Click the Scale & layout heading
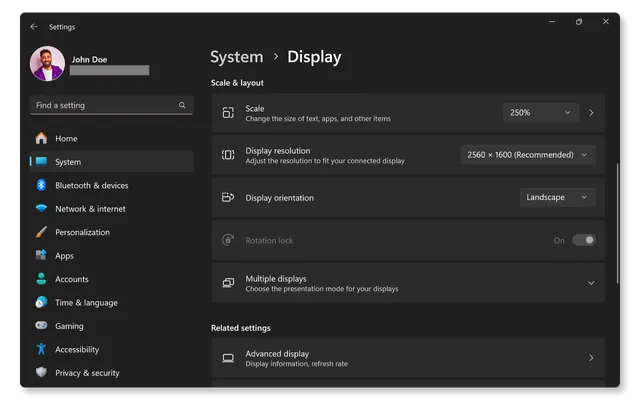Screen dimensions: 640x400 tap(237, 83)
